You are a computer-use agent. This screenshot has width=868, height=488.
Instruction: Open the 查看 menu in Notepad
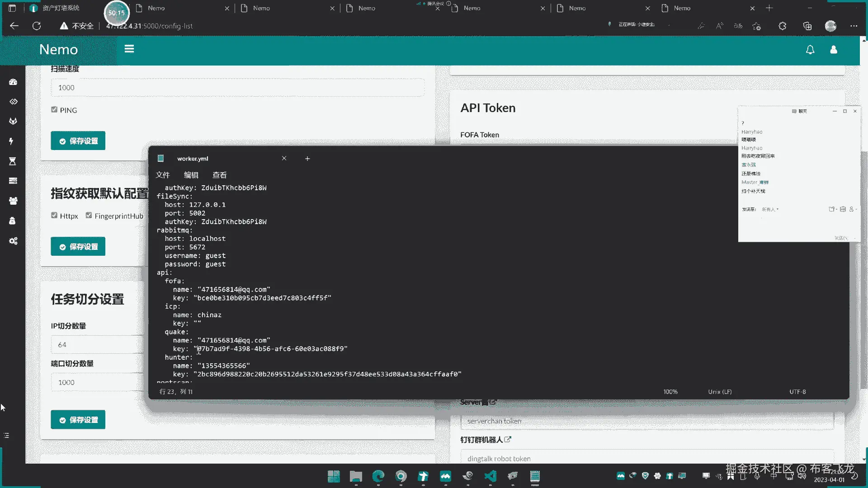pyautogui.click(x=220, y=175)
